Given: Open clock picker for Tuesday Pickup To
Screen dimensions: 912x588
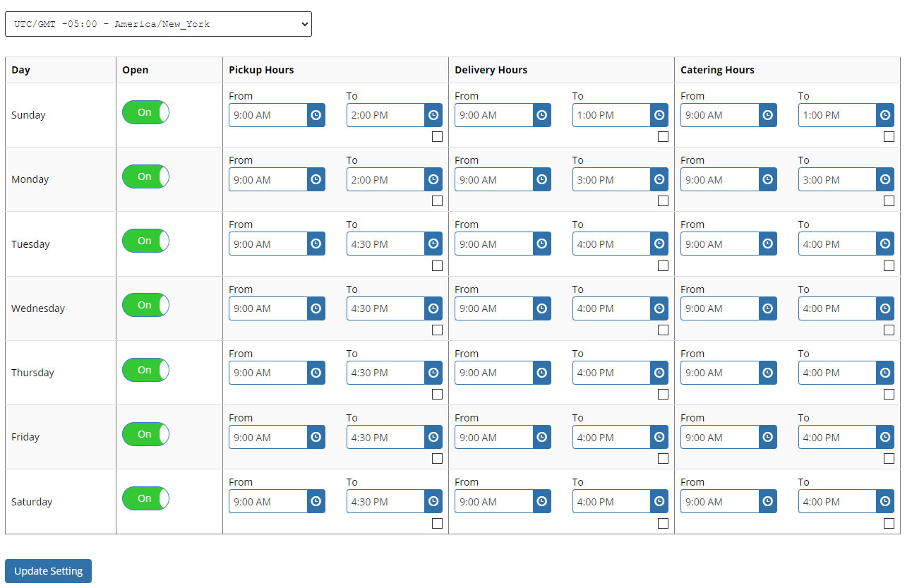Looking at the screenshot, I should [x=433, y=244].
